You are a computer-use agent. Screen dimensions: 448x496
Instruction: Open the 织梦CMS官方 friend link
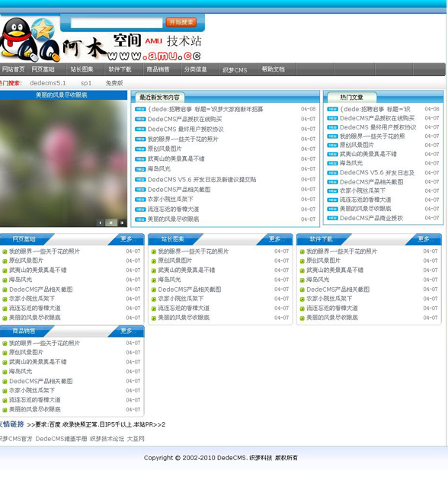[x=16, y=439]
